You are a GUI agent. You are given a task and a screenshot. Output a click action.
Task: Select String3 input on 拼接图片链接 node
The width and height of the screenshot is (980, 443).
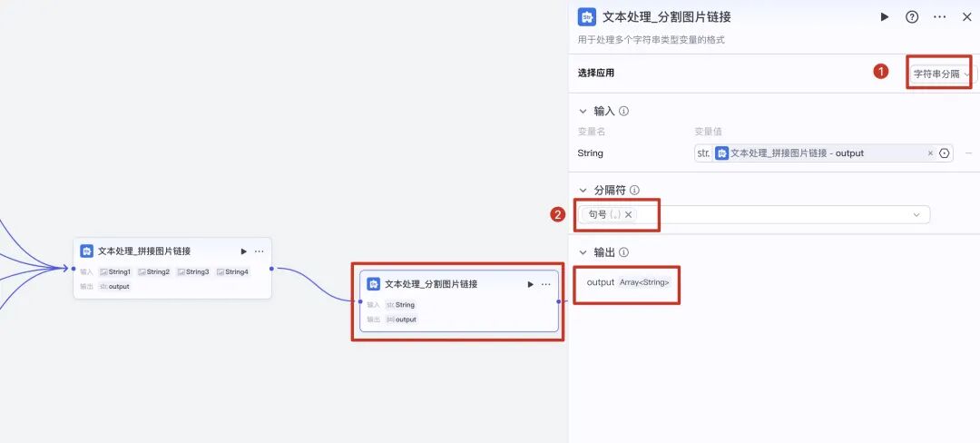192,271
